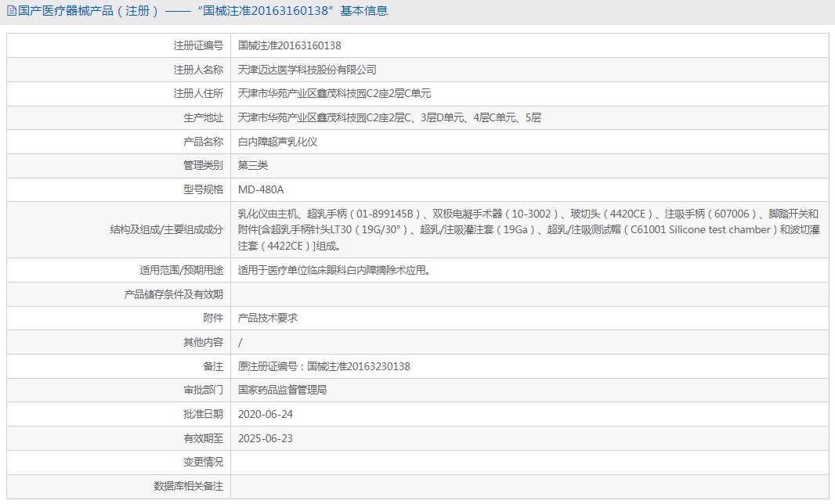The image size is (835, 504).
Task: Select the address ending 2层C单元
Action: (x=334, y=94)
